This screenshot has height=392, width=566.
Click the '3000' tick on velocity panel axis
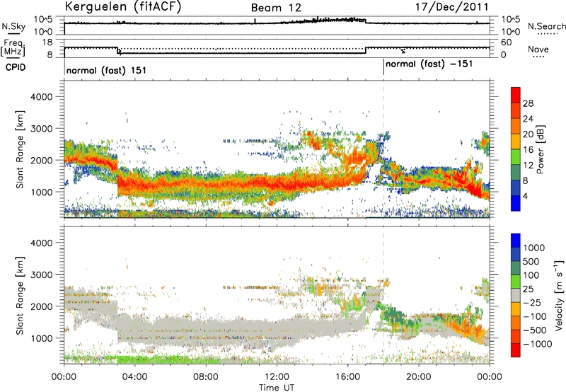coord(42,275)
